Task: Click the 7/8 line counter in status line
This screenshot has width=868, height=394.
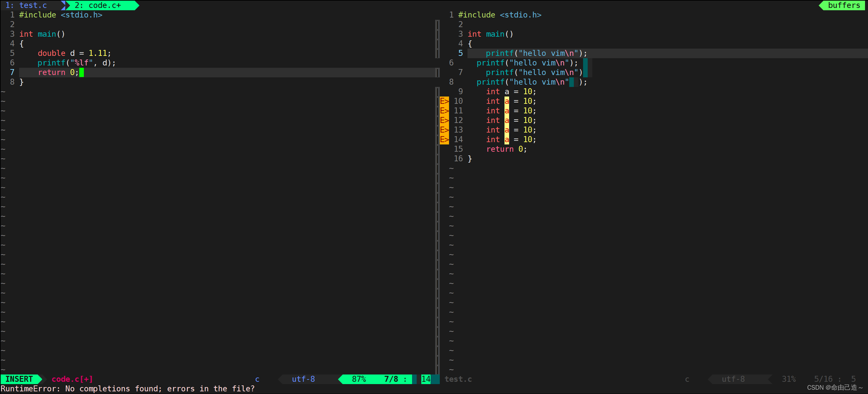Action: pyautogui.click(x=391, y=379)
